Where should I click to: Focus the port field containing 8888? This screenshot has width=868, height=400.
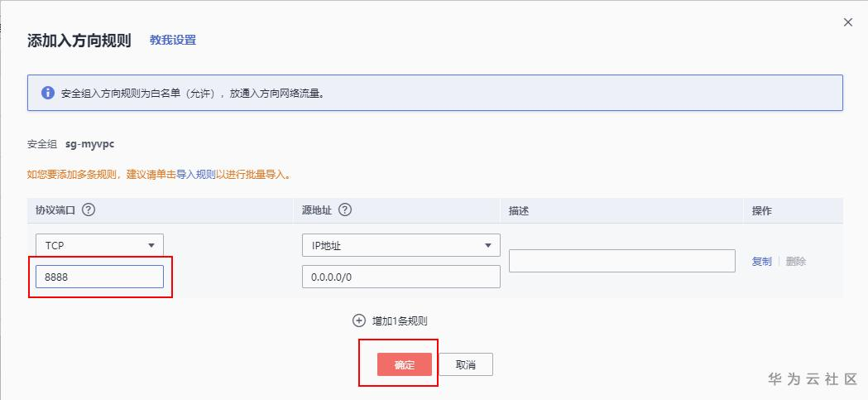point(99,277)
